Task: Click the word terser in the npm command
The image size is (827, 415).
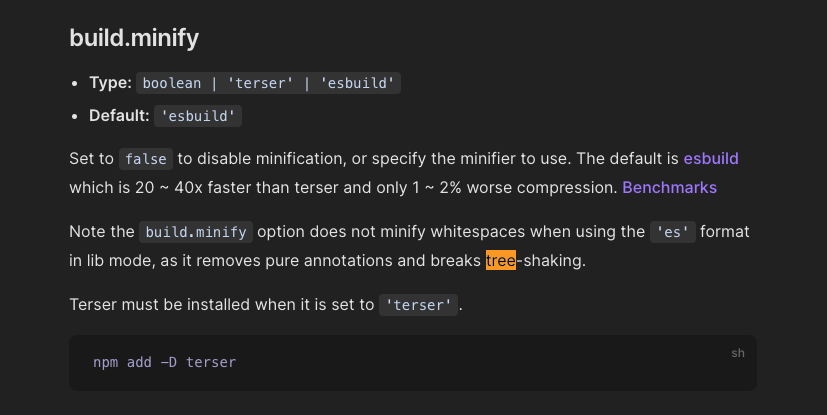Action: 211,362
